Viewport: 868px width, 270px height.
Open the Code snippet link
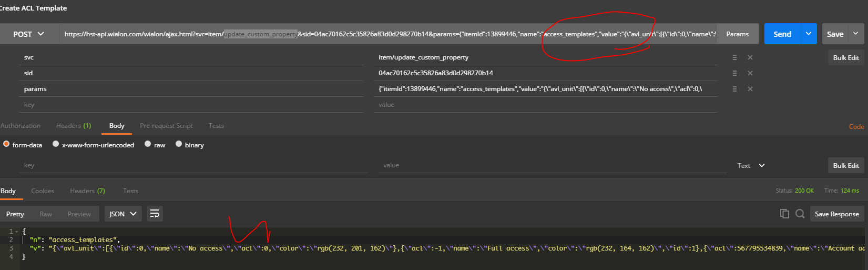coord(856,126)
